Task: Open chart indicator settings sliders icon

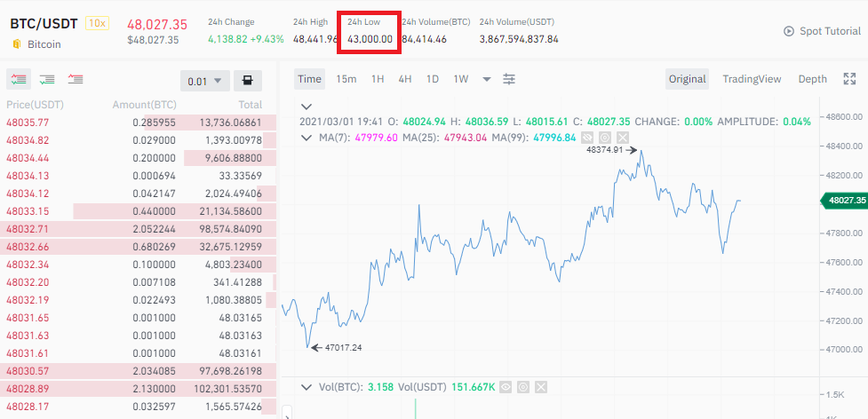Action: pyautogui.click(x=509, y=79)
